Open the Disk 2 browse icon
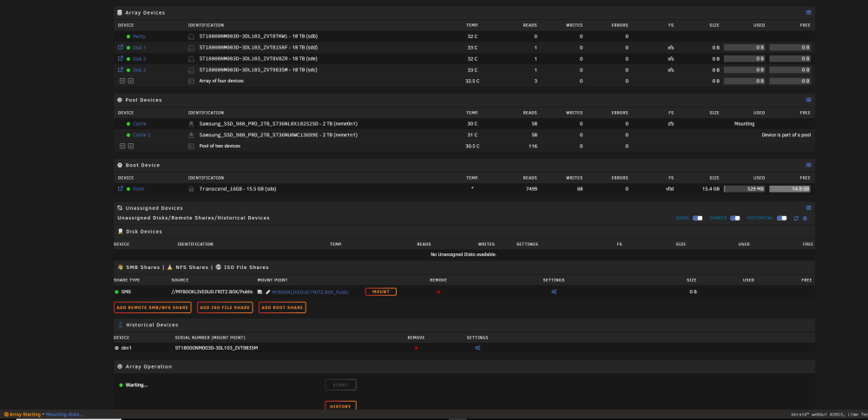This screenshot has width=868, height=420. click(x=121, y=59)
